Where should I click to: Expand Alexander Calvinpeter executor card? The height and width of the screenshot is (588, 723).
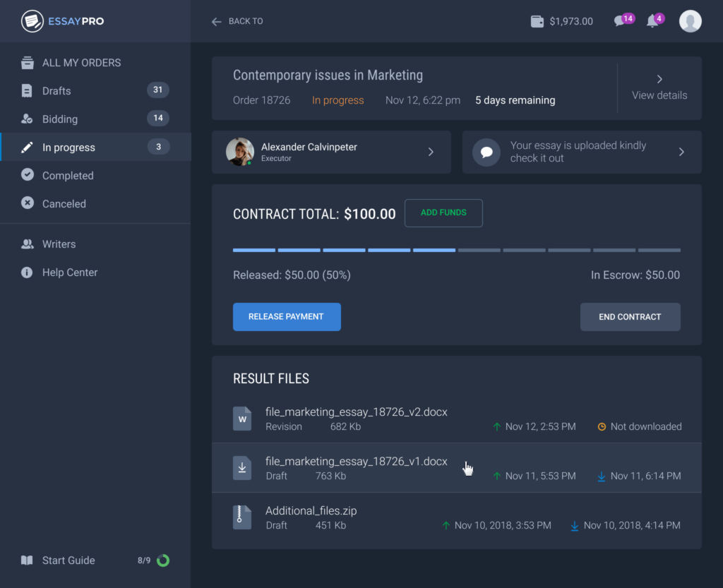pos(431,152)
